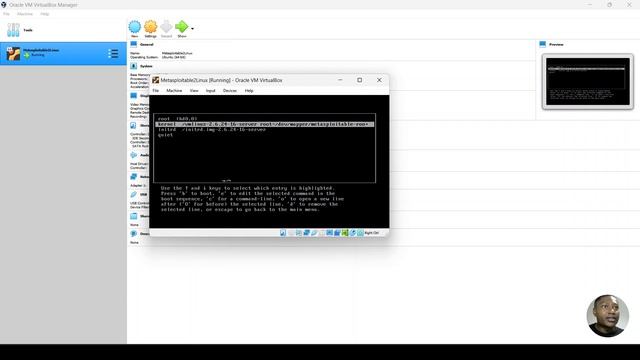Click the VM window title bar icon

[156, 80]
